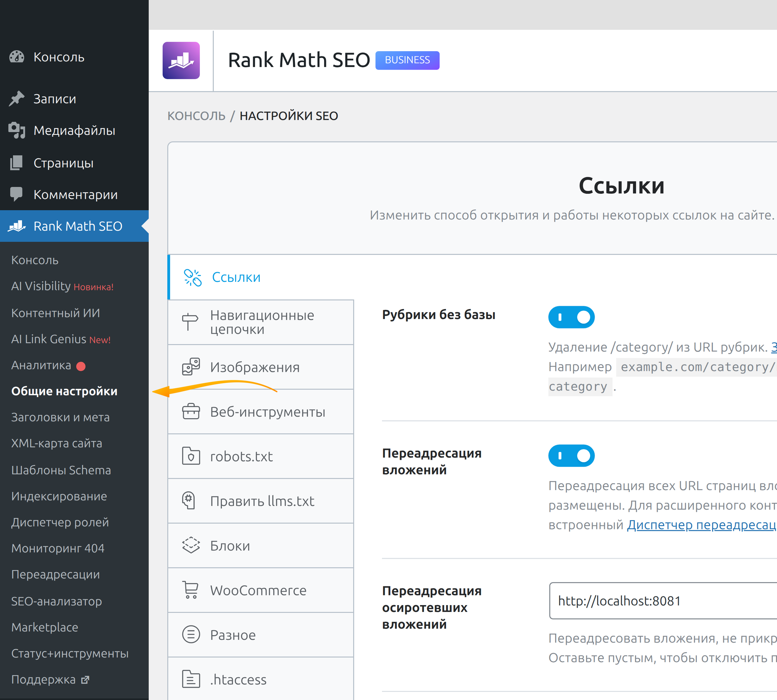Screen dimensions: 777x700
Task: Open the Блоки settings tab
Action: [x=261, y=545]
